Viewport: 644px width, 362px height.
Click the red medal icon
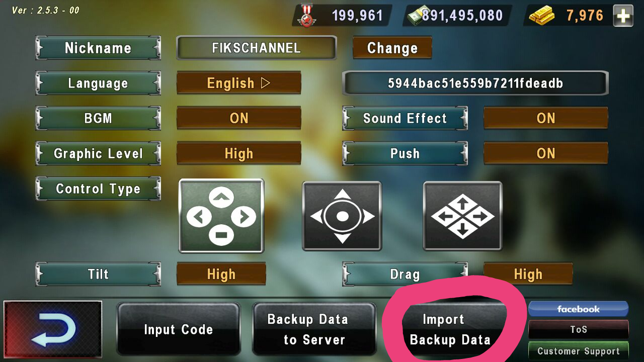pos(306,16)
